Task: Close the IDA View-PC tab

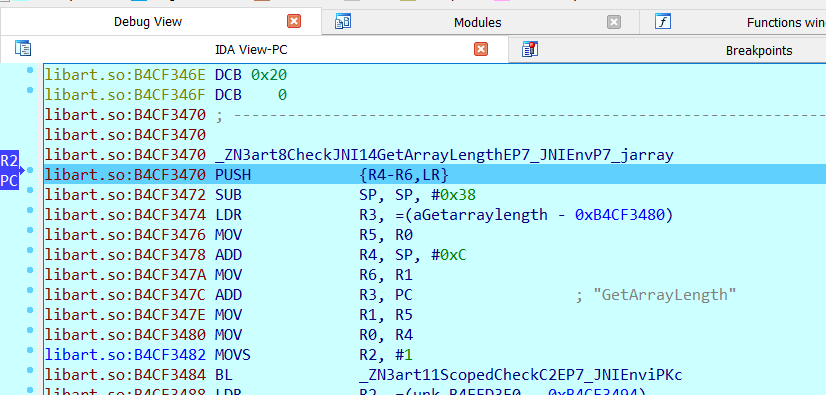Action: [480, 50]
